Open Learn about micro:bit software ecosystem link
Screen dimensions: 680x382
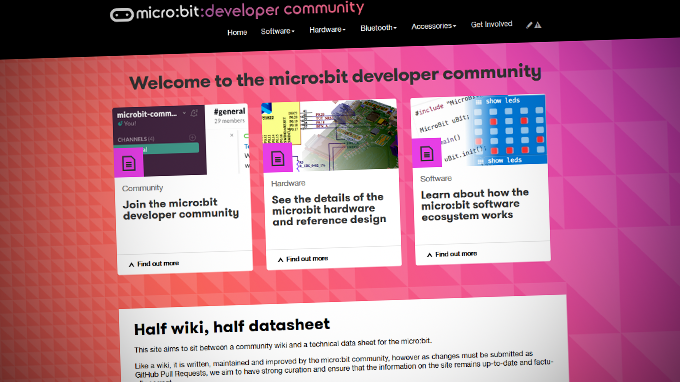click(x=475, y=204)
